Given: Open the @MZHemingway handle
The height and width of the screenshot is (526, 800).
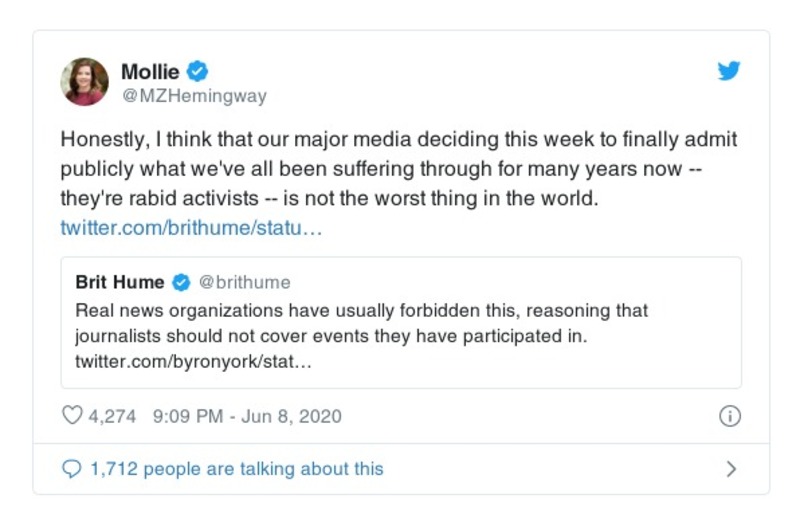Looking at the screenshot, I should click(x=193, y=96).
